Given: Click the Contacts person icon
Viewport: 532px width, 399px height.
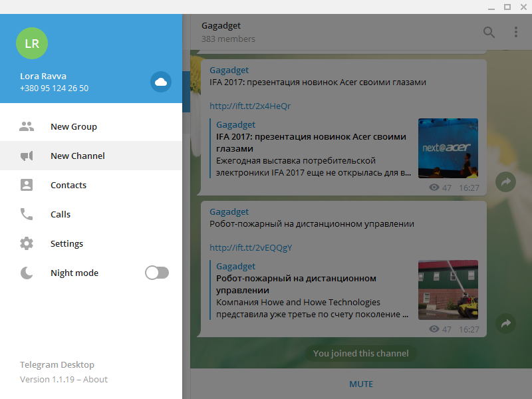Looking at the screenshot, I should (x=27, y=185).
